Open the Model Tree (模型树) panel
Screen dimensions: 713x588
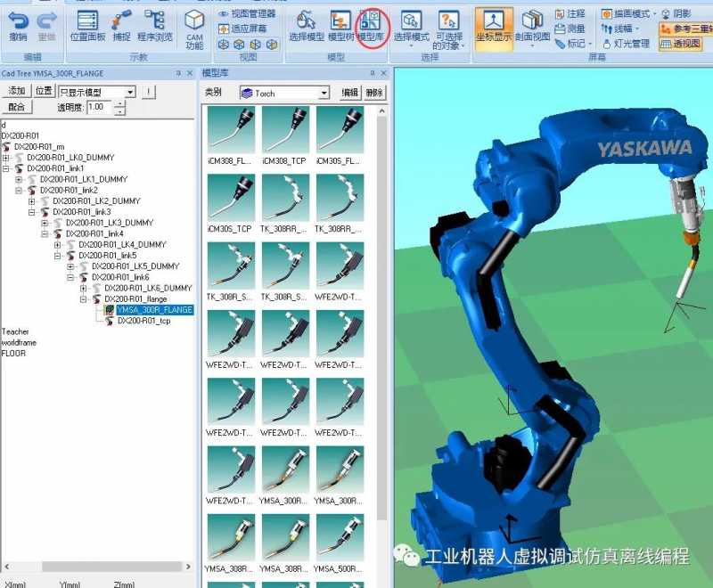click(340, 26)
